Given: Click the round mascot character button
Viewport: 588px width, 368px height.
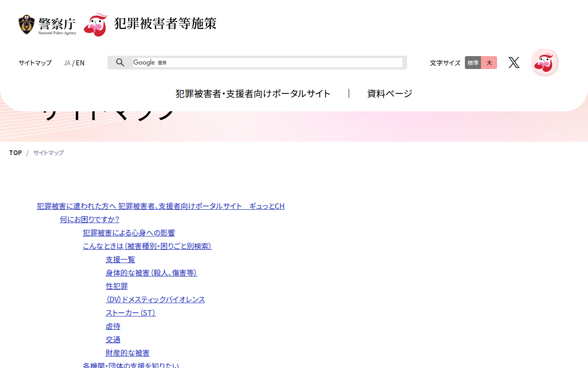Looking at the screenshot, I should point(545,63).
